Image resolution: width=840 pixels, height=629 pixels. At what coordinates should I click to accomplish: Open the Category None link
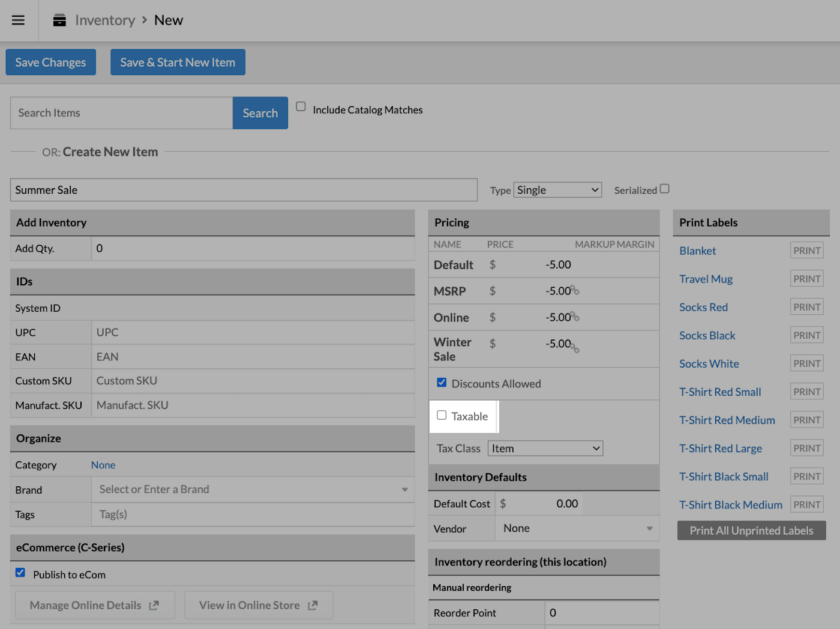(103, 465)
